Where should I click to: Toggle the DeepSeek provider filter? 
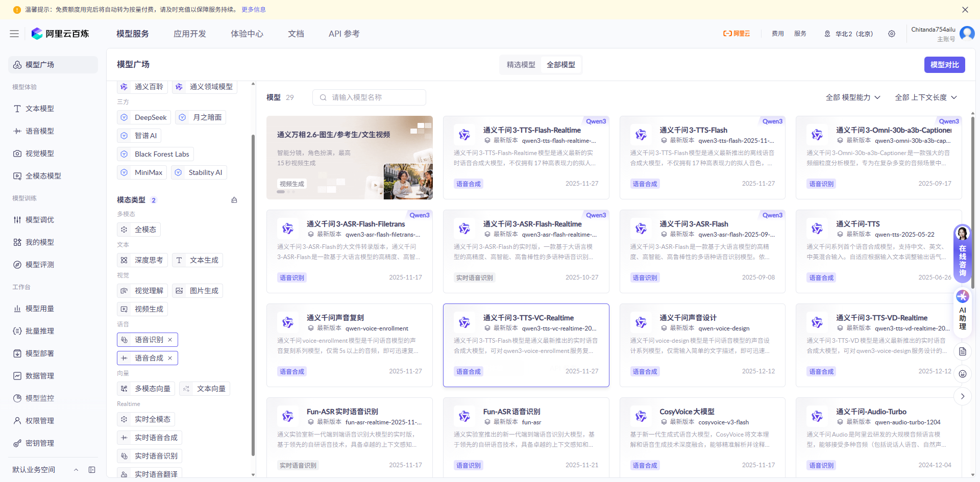pos(143,117)
